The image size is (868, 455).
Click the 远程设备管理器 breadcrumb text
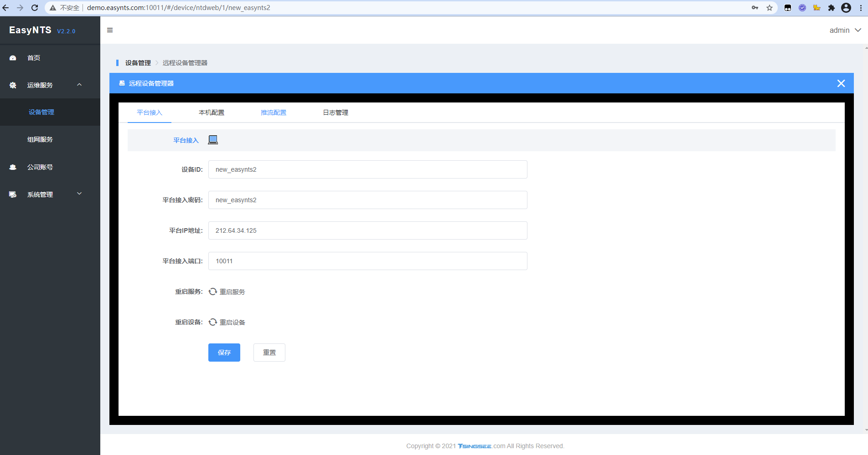tap(185, 63)
